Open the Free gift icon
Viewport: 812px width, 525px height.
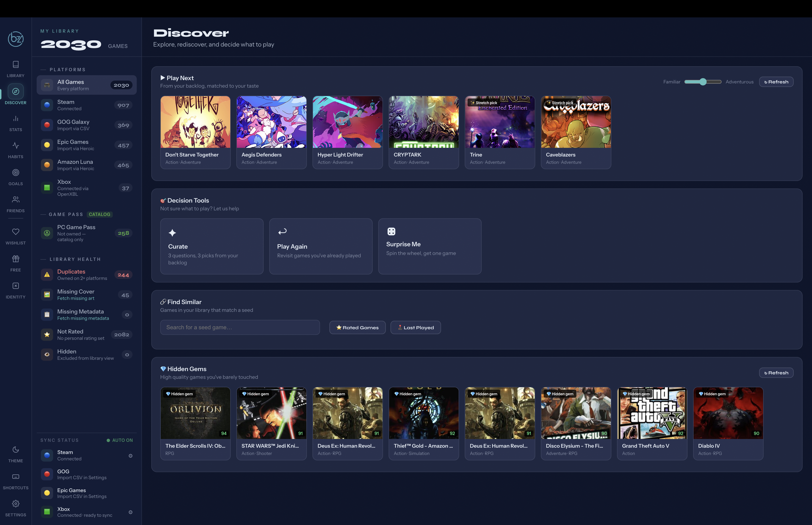tap(16, 259)
